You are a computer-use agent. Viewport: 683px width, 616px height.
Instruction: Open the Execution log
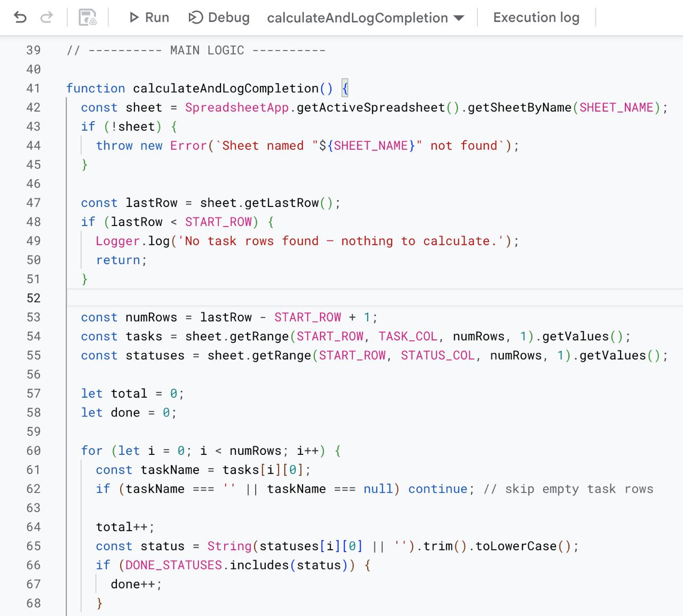(536, 18)
